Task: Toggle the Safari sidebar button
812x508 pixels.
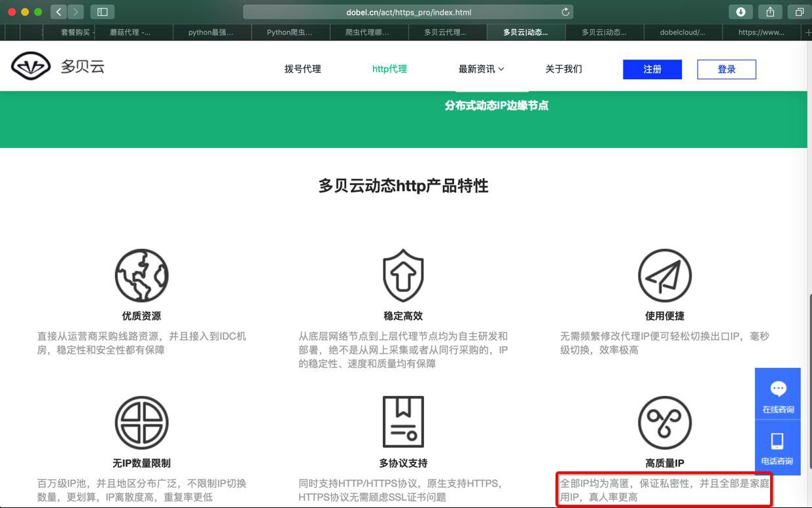Action: 102,12
